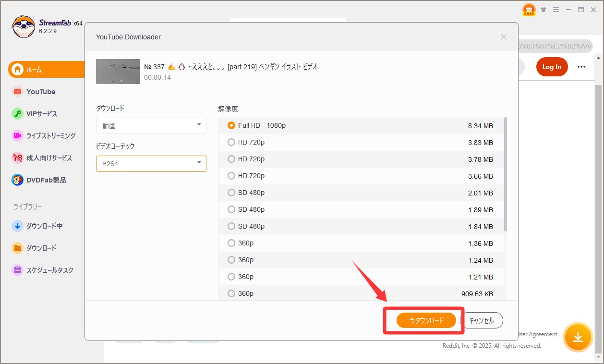Image resolution: width=604 pixels, height=364 pixels.
Task: Select 360p 1.36 MB option
Action: pyautogui.click(x=361, y=243)
